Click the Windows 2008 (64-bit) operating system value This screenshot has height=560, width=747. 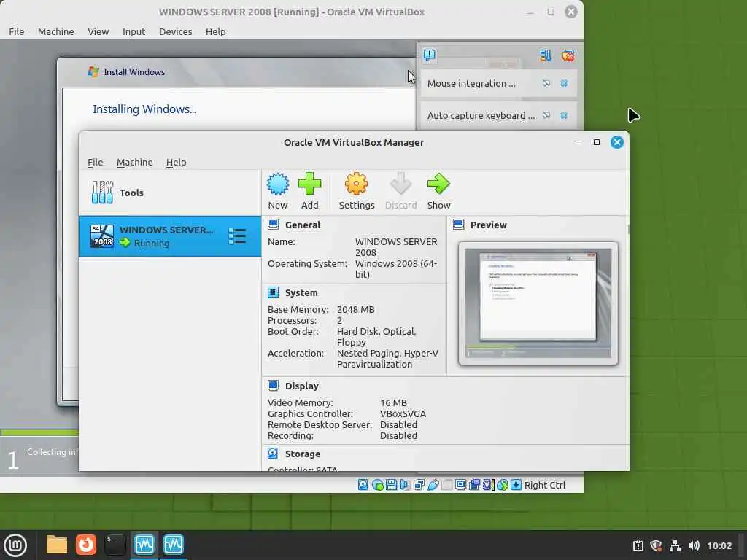pos(396,268)
